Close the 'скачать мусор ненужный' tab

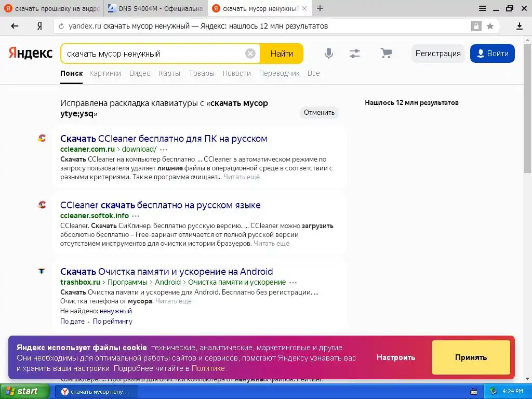coord(304,8)
